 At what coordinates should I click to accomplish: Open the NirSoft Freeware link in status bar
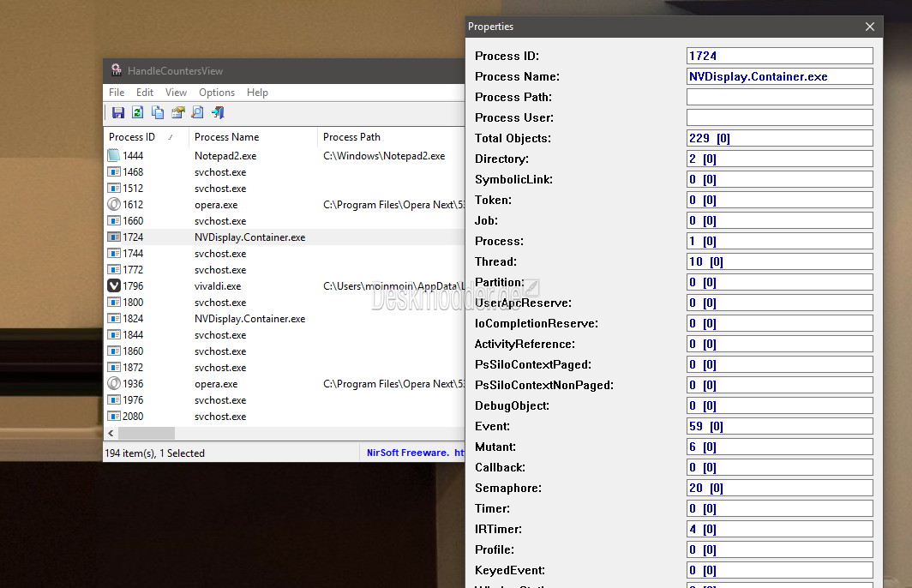(415, 453)
